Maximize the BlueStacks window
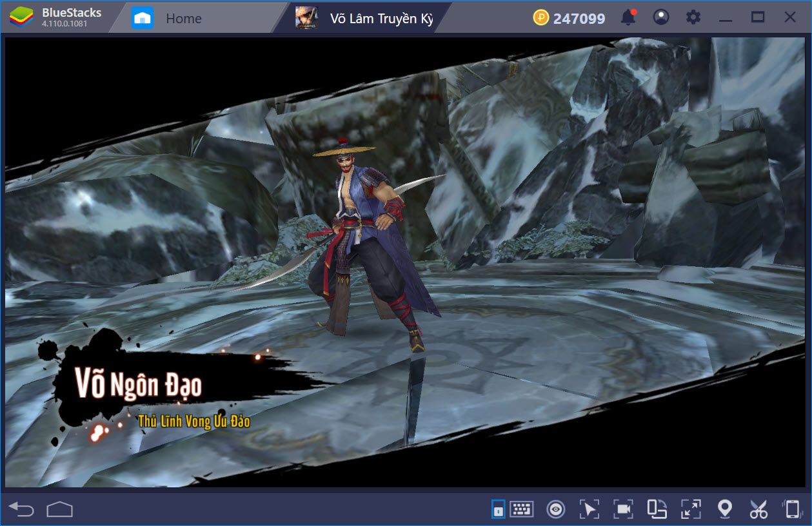This screenshot has height=526, width=812. click(x=758, y=17)
